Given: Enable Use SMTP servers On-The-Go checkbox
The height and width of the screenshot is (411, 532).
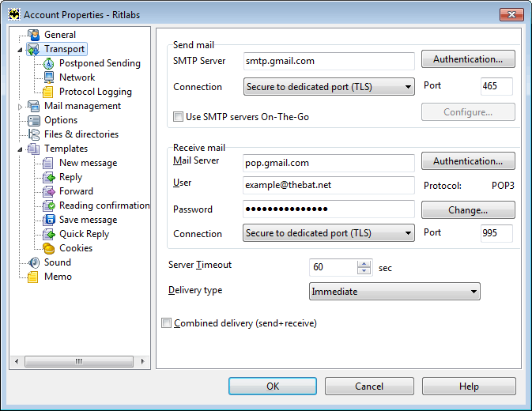Looking at the screenshot, I should click(178, 117).
